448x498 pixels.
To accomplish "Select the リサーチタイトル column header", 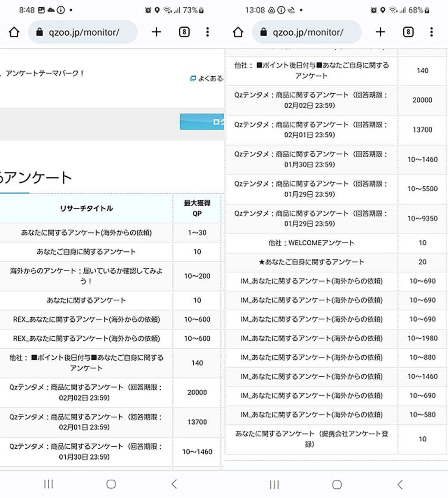I will pyautogui.click(x=86, y=208).
